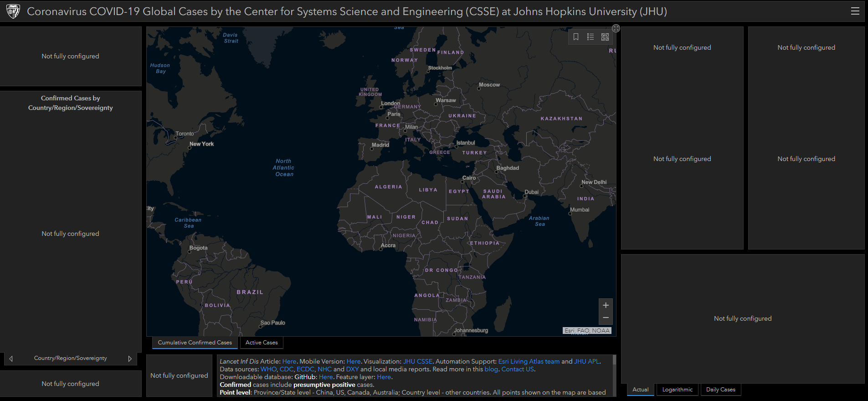The width and height of the screenshot is (868, 401).
Task: Click the Toronto label on the map
Action: pyautogui.click(x=185, y=134)
